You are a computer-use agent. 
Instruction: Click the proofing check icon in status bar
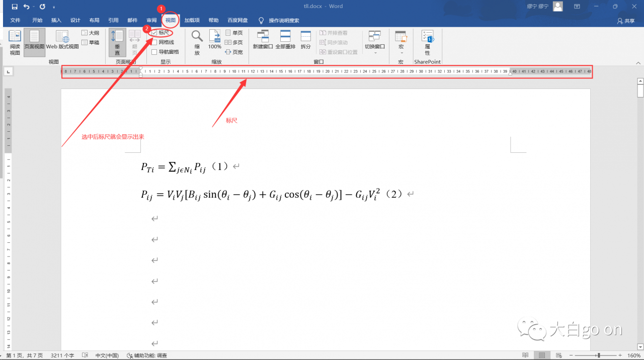[x=85, y=355]
